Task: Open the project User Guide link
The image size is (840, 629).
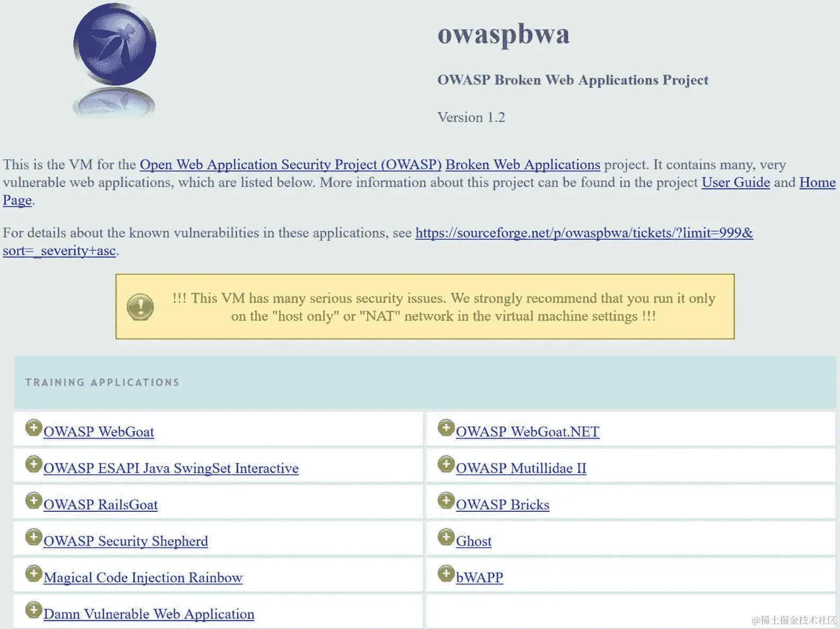Action: point(735,182)
